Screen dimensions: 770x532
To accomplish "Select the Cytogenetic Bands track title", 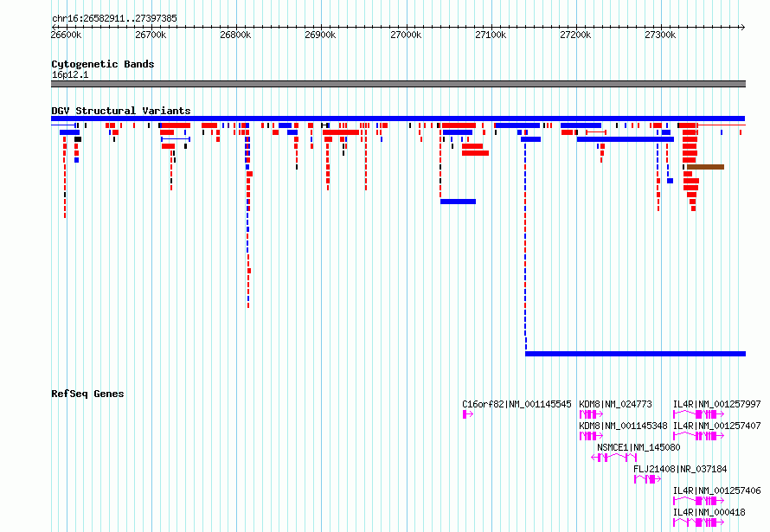I will (x=103, y=64).
